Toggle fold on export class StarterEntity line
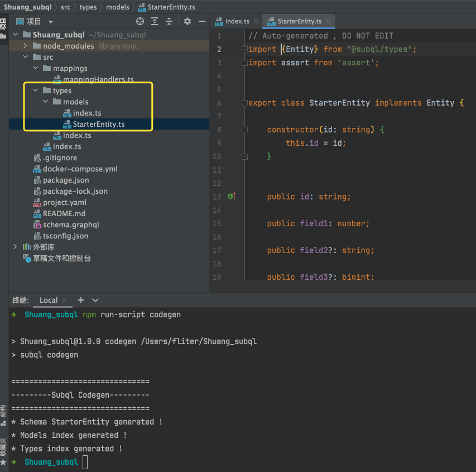This screenshot has width=476, height=472. click(x=244, y=103)
